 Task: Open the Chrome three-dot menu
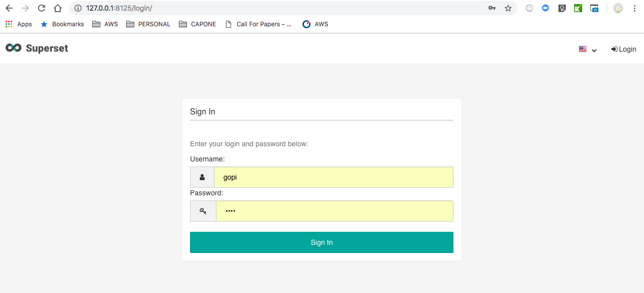634,8
